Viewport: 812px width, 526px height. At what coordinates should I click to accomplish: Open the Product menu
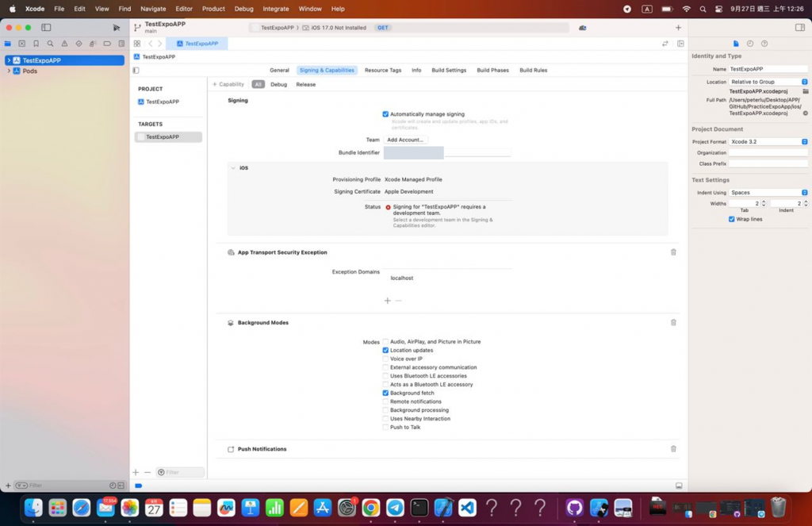213,9
